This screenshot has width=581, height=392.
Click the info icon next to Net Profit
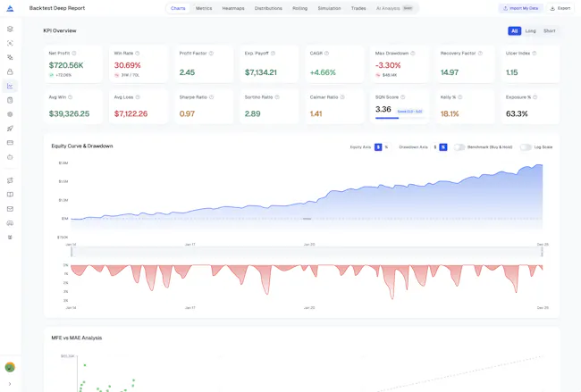coord(74,54)
